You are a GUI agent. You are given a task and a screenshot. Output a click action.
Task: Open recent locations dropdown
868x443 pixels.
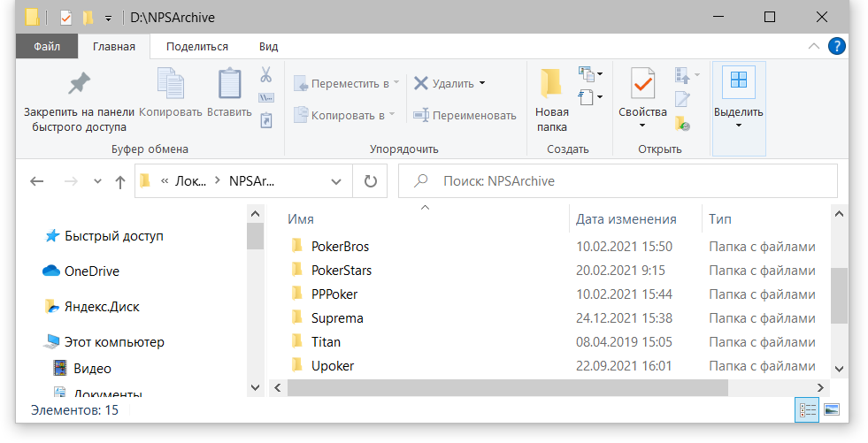tap(97, 181)
